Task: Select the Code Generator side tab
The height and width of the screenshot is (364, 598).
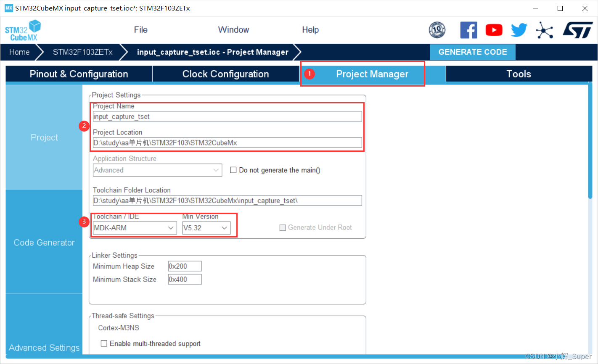Action: coord(44,243)
